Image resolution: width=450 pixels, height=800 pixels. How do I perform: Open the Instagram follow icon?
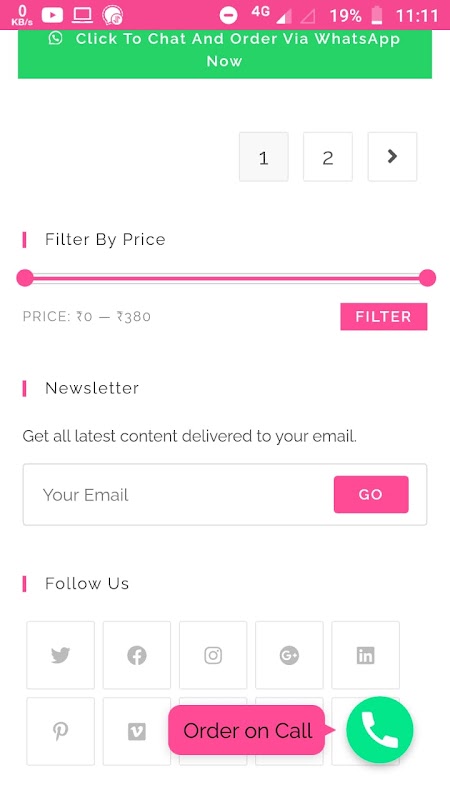213,655
